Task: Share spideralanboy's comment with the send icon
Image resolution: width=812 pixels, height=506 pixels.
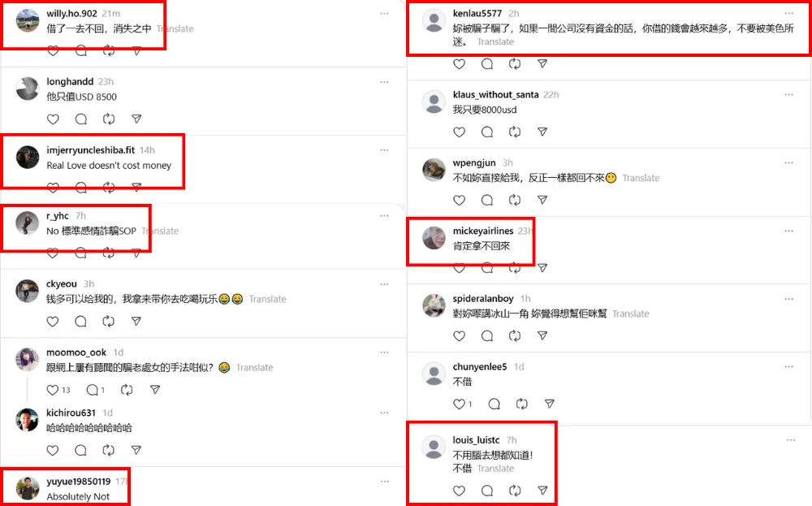Action: tap(542, 335)
